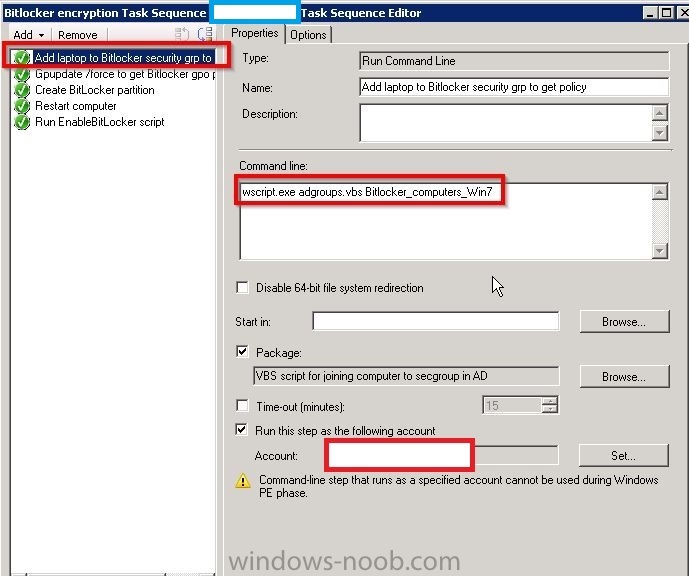Viewport: 689px width, 576px height.
Task: Uncheck the Package checkbox
Action: point(242,351)
